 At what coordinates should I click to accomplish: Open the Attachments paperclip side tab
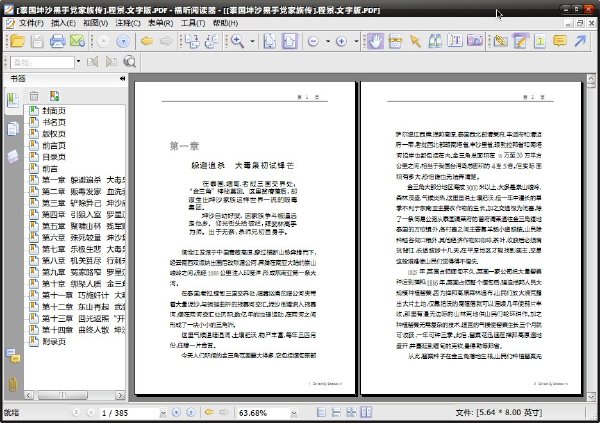13,384
